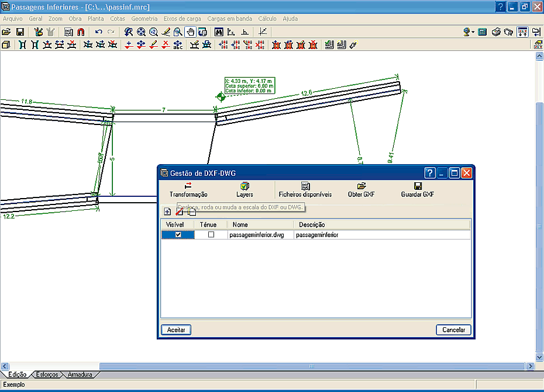The height and width of the screenshot is (392, 544).
Task: Enable Ténue checkbox for passageminferior.dwg
Action: click(211, 234)
